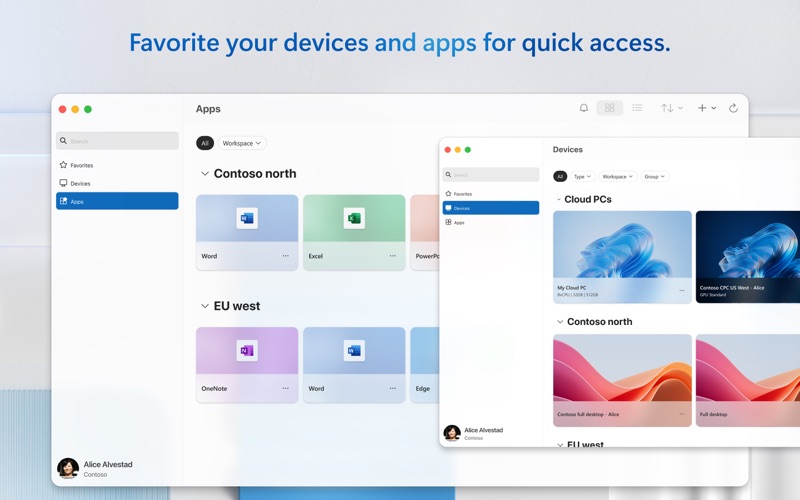Image resolution: width=800 pixels, height=500 pixels.
Task: Open Contoso CPC US West - Alice device
Action: coord(748,257)
